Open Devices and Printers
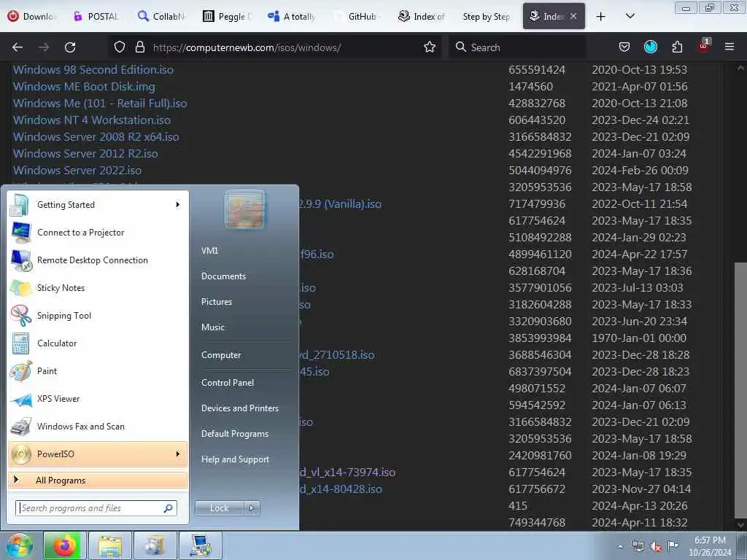 coord(239,408)
